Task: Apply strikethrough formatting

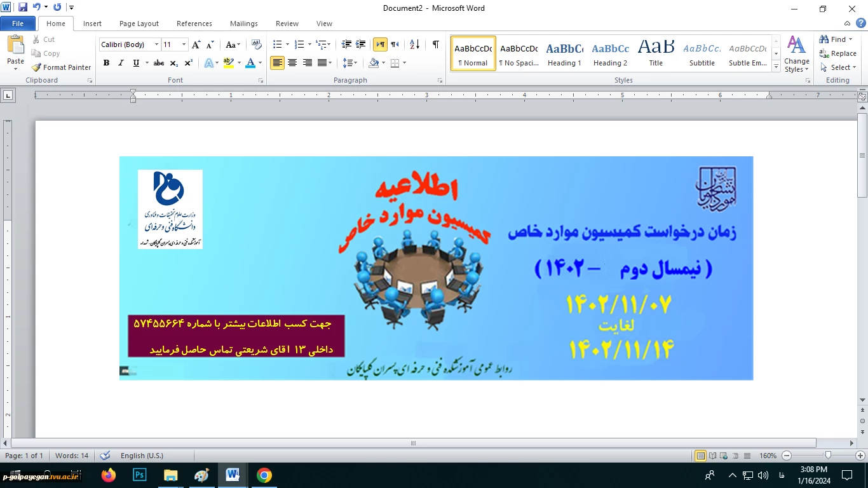Action: 159,63
